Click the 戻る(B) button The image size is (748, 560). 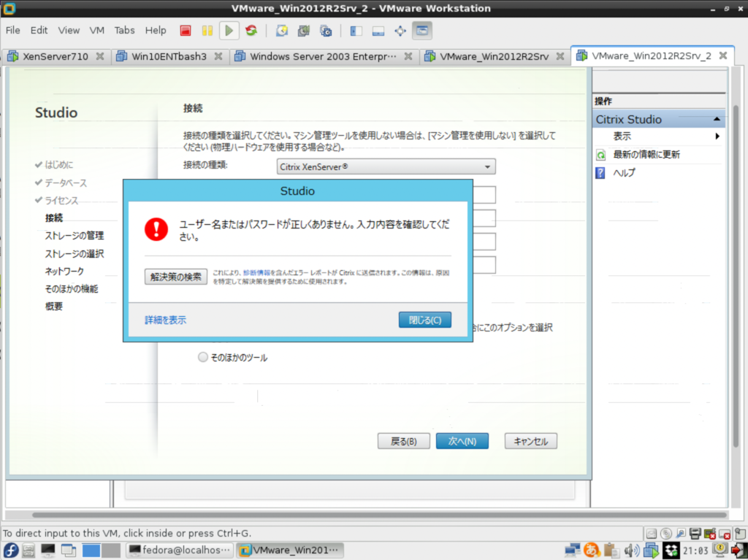click(403, 441)
